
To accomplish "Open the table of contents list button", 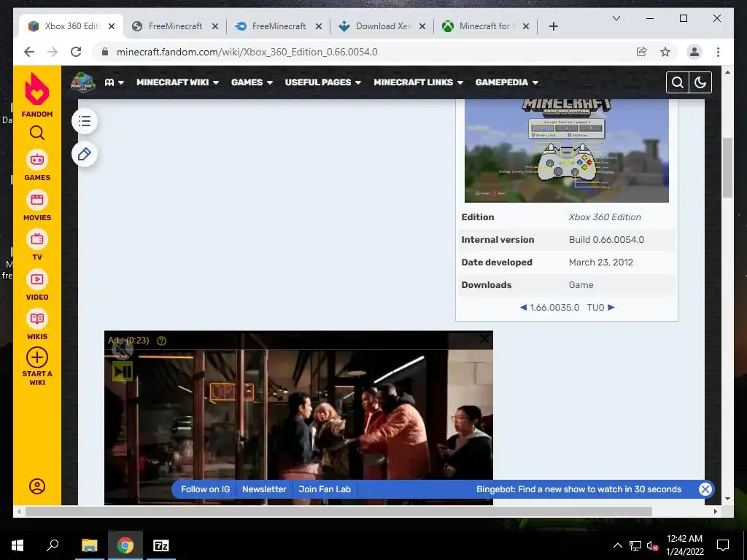I will pyautogui.click(x=85, y=121).
